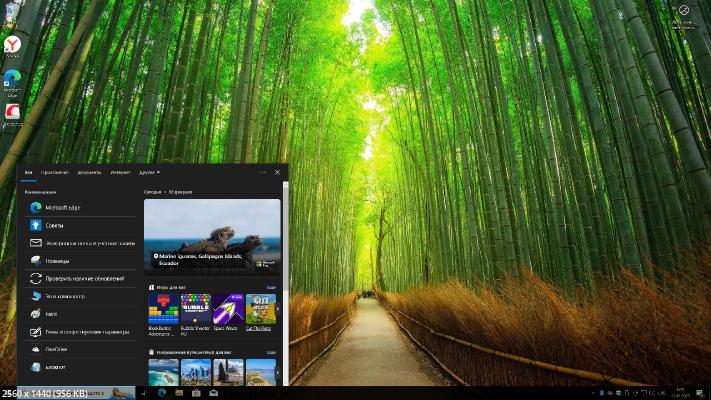711x400 pixels.
Task: Open the city skyline travel thumbnail
Action: 196,372
